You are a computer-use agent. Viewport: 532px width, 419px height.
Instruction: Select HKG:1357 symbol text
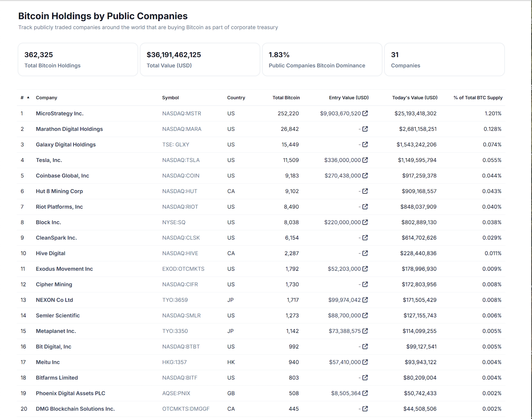click(174, 362)
